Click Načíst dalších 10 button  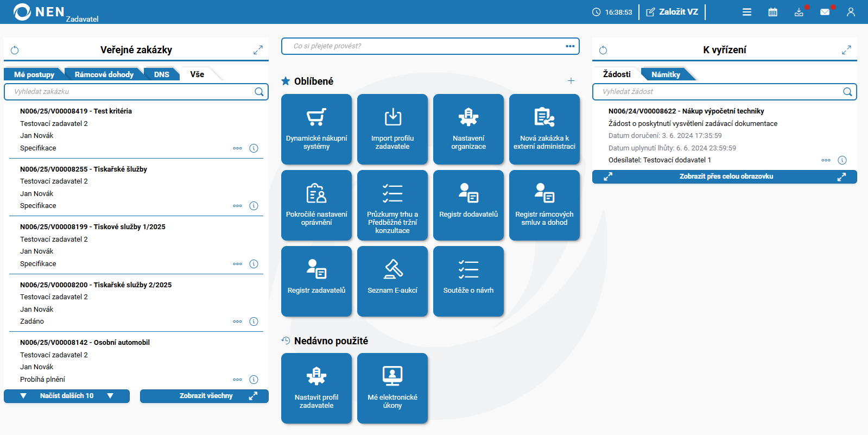67,396
